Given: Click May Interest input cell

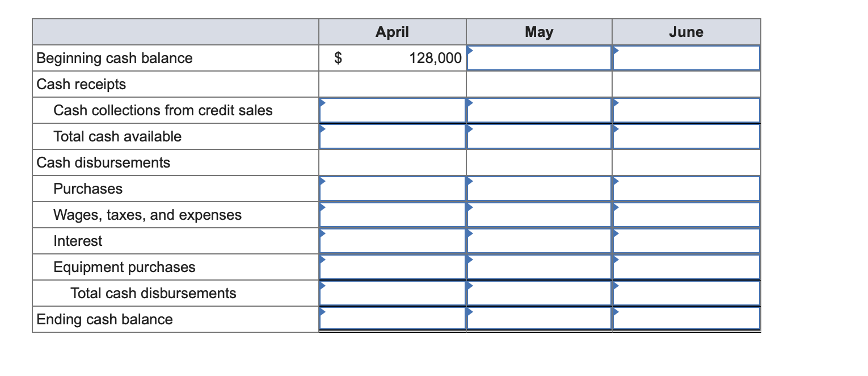Looking at the screenshot, I should point(539,241).
